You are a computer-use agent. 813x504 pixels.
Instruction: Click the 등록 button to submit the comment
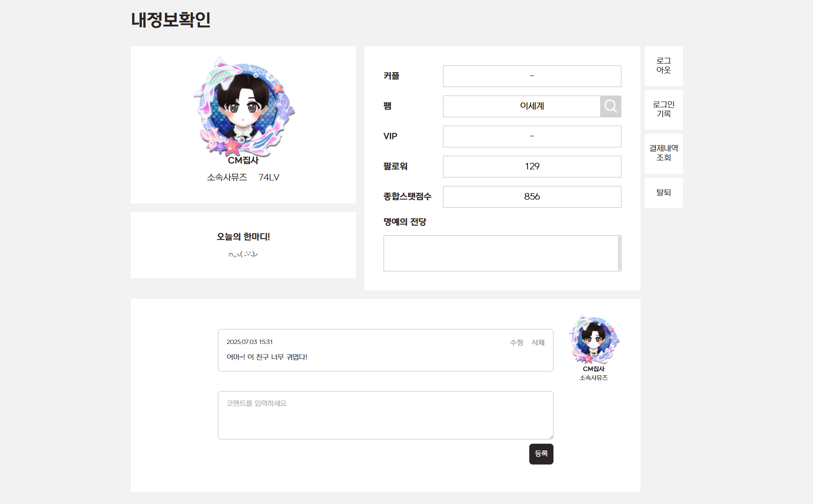point(541,454)
